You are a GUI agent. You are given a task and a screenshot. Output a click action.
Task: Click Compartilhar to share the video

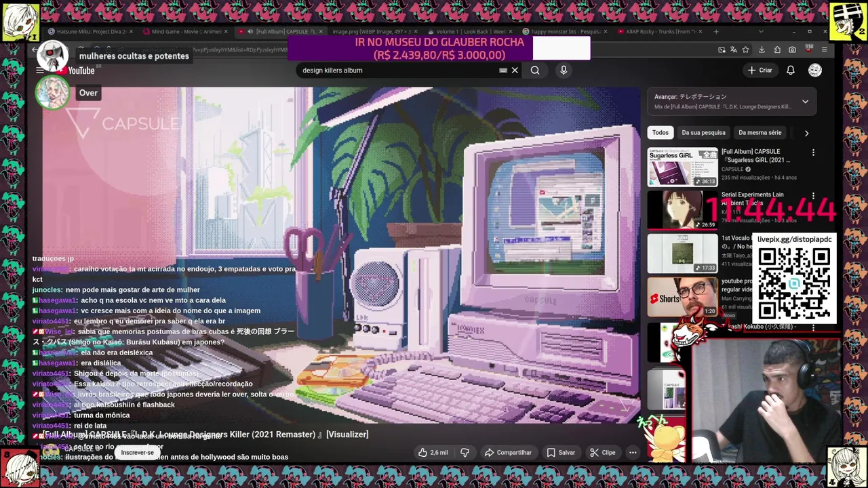click(x=507, y=452)
